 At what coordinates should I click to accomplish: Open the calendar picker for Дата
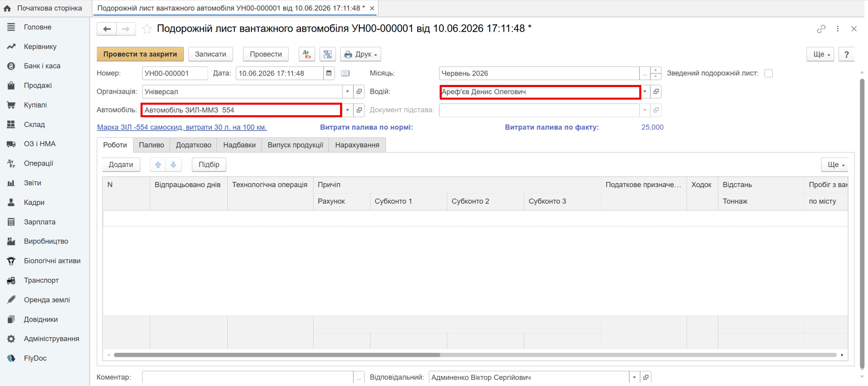point(329,73)
